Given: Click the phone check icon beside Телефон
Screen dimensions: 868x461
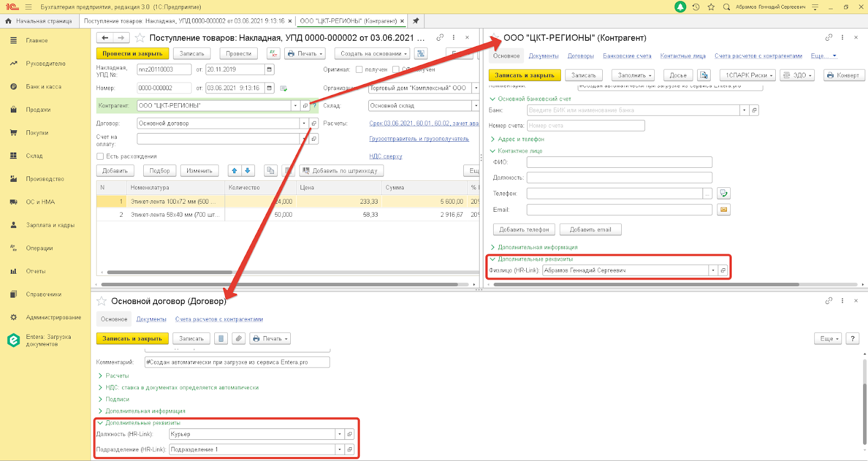Looking at the screenshot, I should [x=724, y=193].
